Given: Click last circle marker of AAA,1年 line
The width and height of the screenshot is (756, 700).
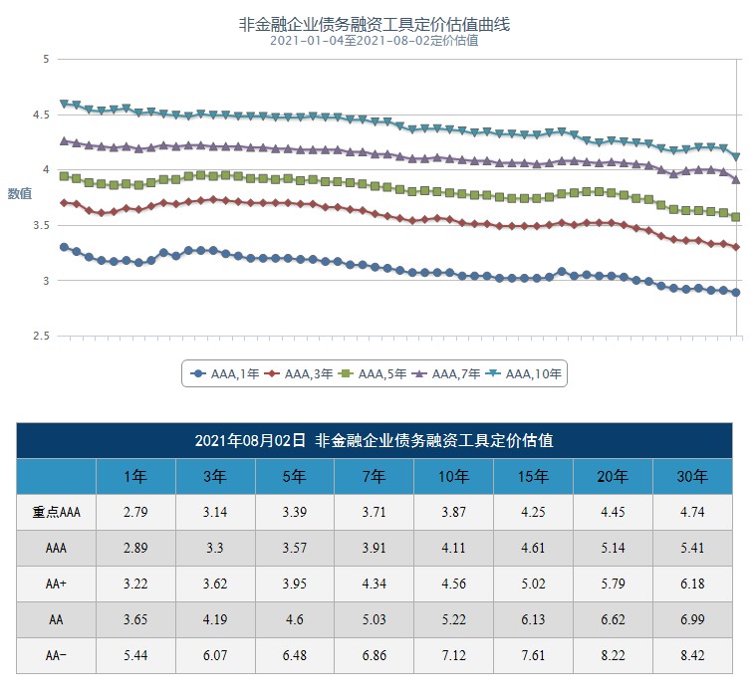Looking at the screenshot, I should pyautogui.click(x=736, y=293).
